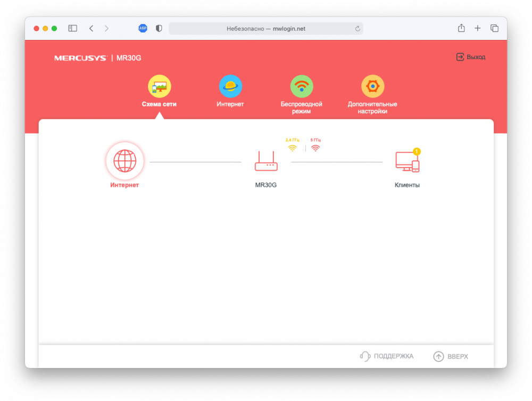Viewport: 532px width, 401px height.
Task: Click the client count badge
Action: coord(417,151)
